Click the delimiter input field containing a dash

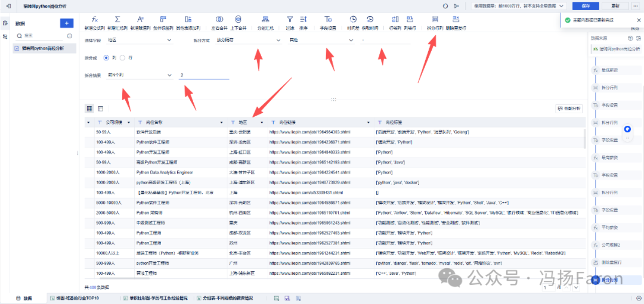(385, 41)
